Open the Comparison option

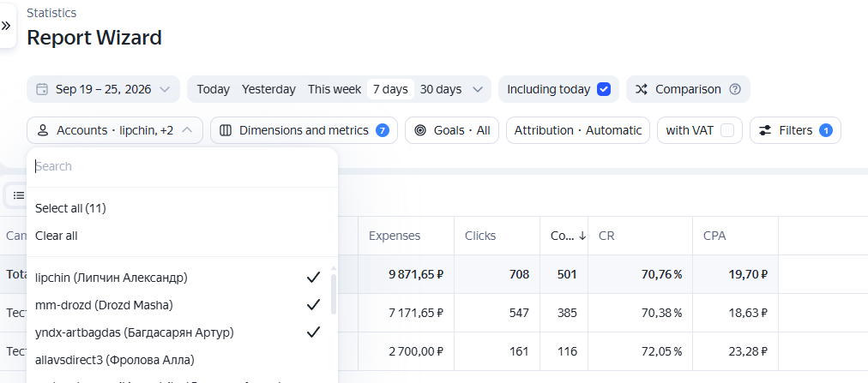[x=688, y=89]
